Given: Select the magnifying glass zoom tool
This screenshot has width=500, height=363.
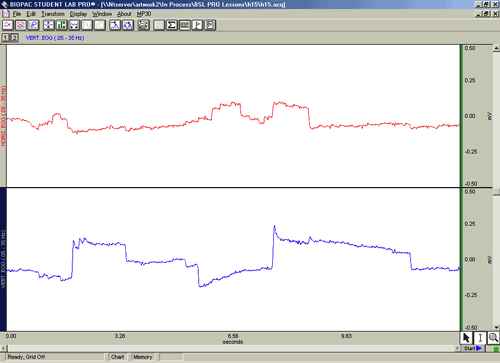Looking at the screenshot, I should [493, 338].
